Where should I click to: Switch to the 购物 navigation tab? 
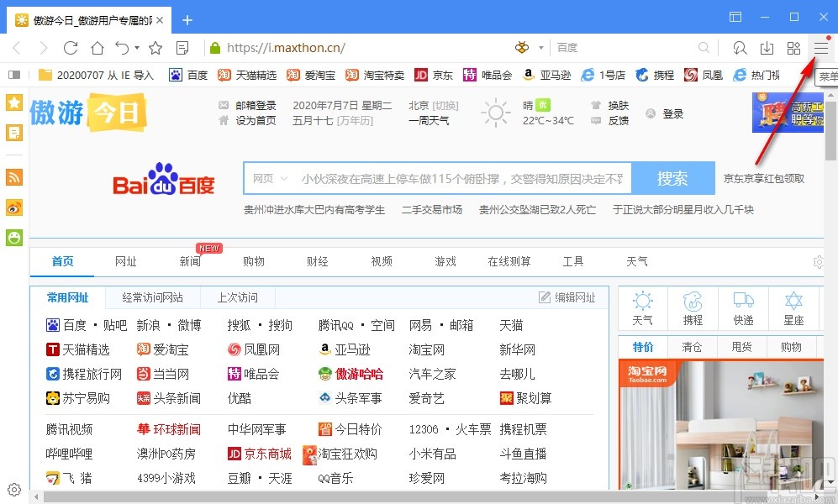click(x=254, y=261)
